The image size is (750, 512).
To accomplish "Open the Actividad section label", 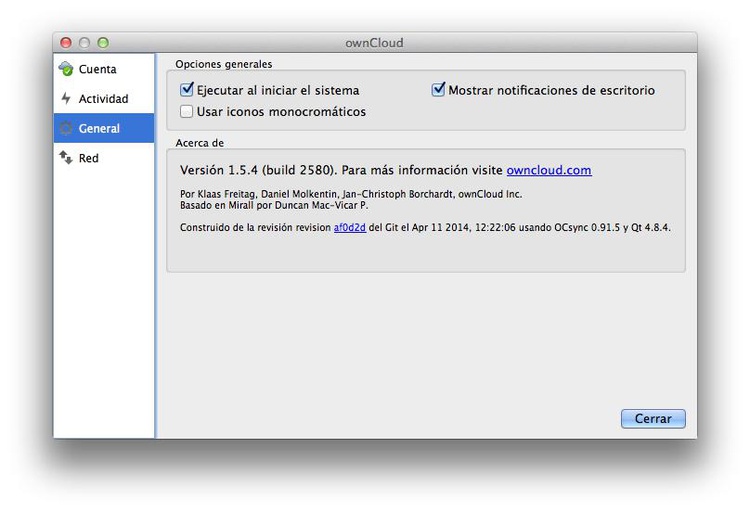I will click(x=104, y=99).
